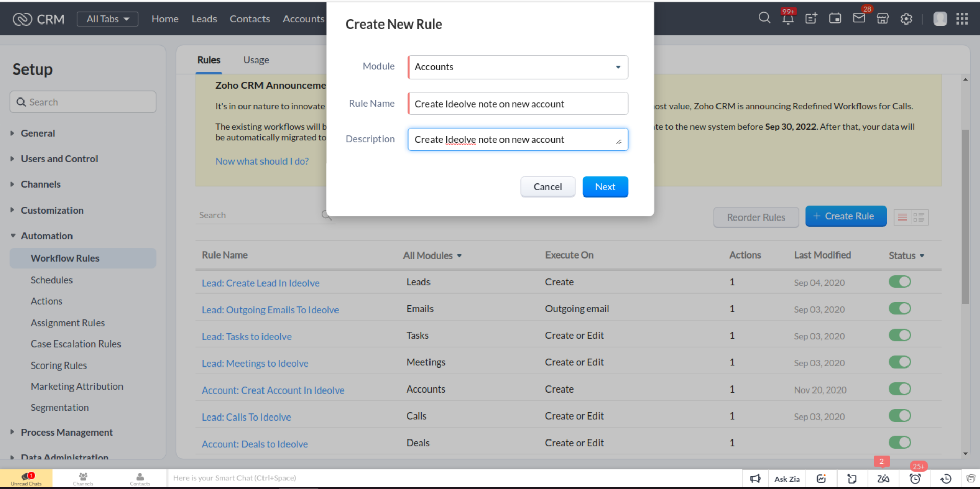Open the Status column filter dropdown
This screenshot has height=489, width=980.
(x=906, y=255)
